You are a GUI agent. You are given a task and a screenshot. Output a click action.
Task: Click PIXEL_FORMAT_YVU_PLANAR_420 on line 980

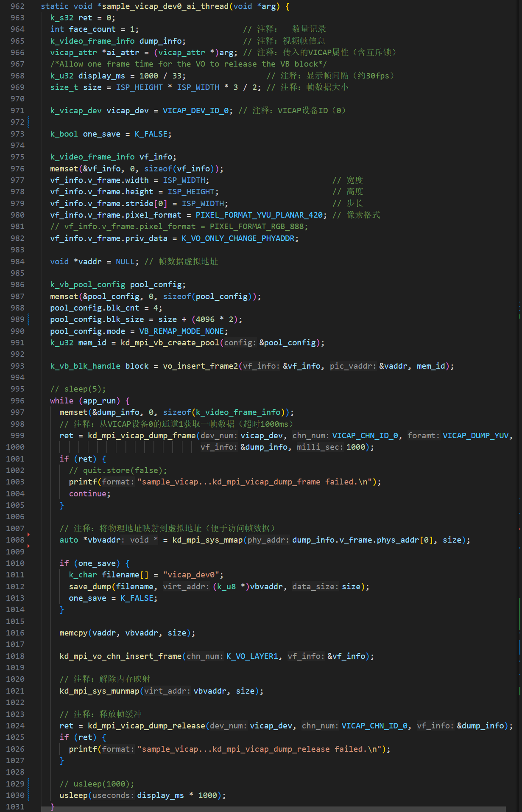point(259,215)
